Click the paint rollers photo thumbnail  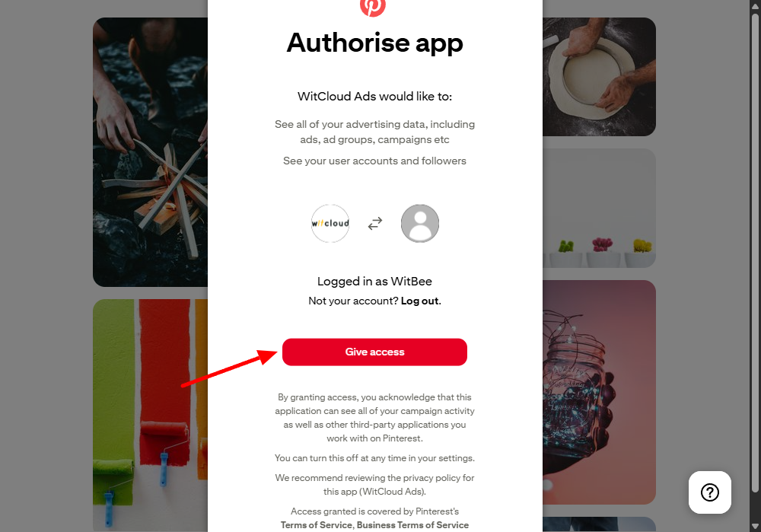(151, 416)
